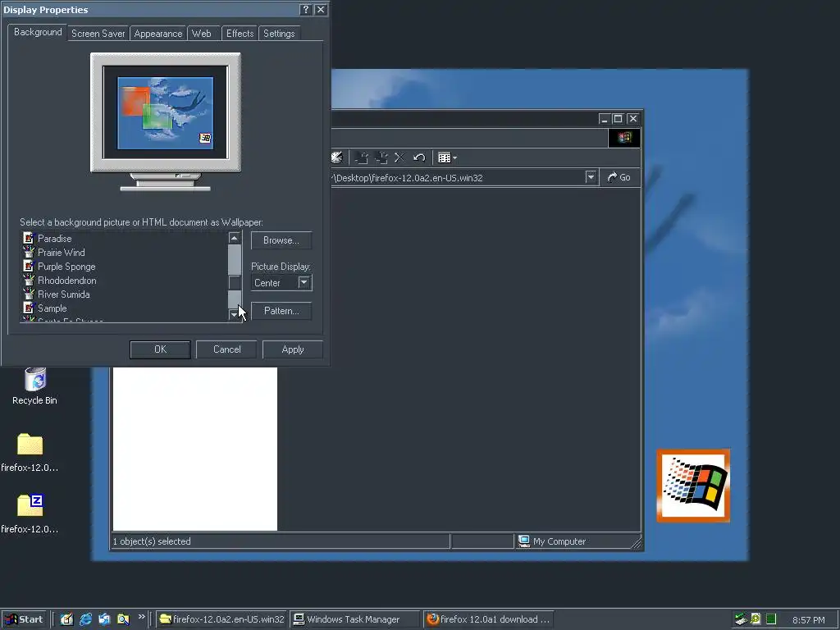Click the 8:57 PM taskbar clock

808,620
